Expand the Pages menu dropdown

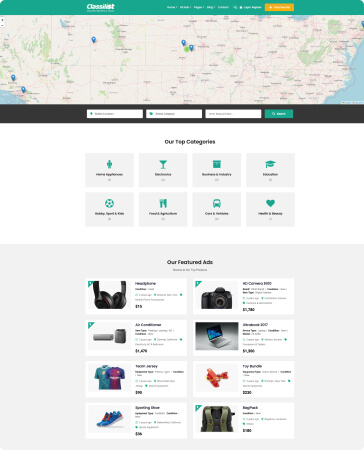[x=199, y=7]
